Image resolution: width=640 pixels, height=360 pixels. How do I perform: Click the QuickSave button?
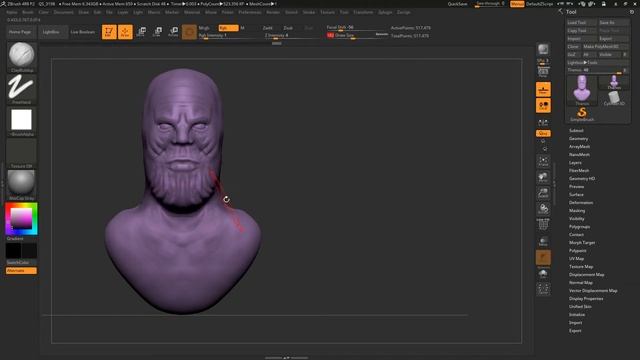click(458, 4)
